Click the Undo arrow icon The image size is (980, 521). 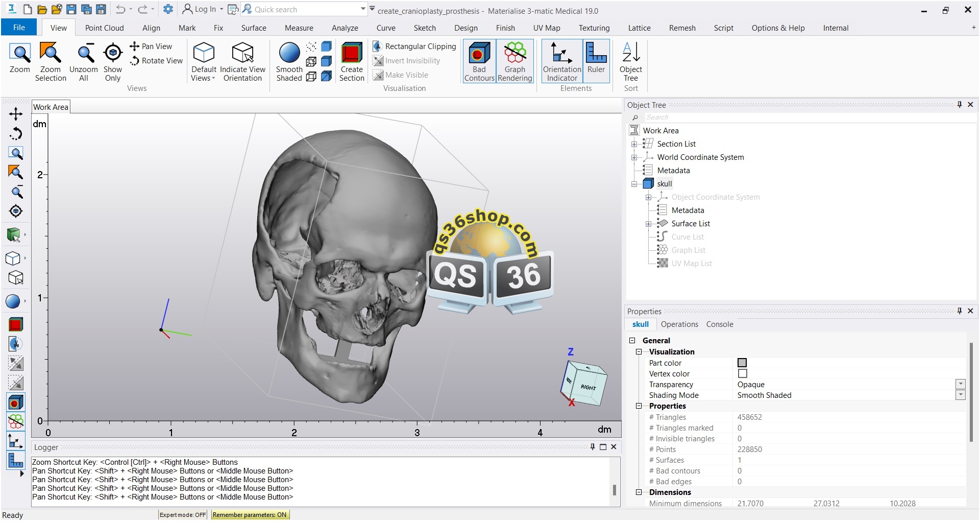point(120,9)
